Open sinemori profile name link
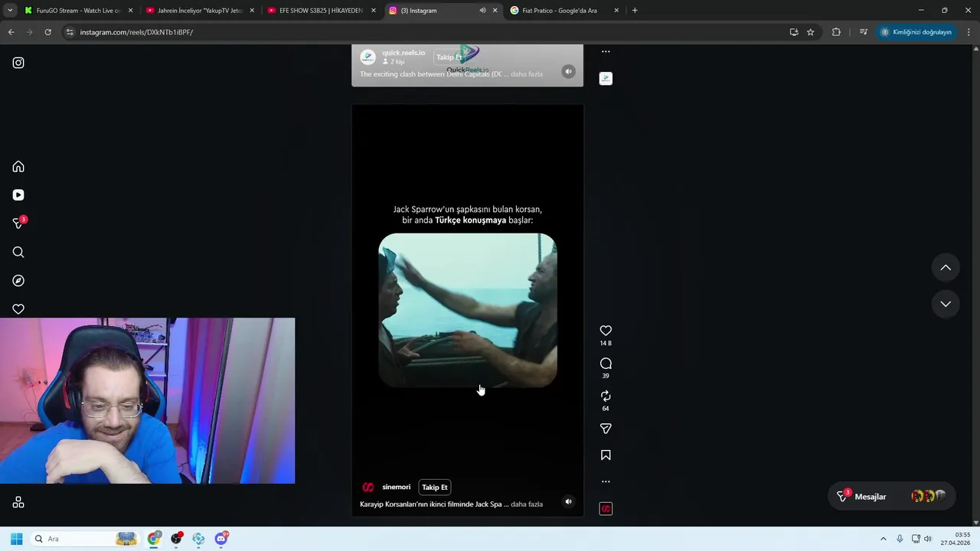Screen dimensions: 980x551 [397, 487]
